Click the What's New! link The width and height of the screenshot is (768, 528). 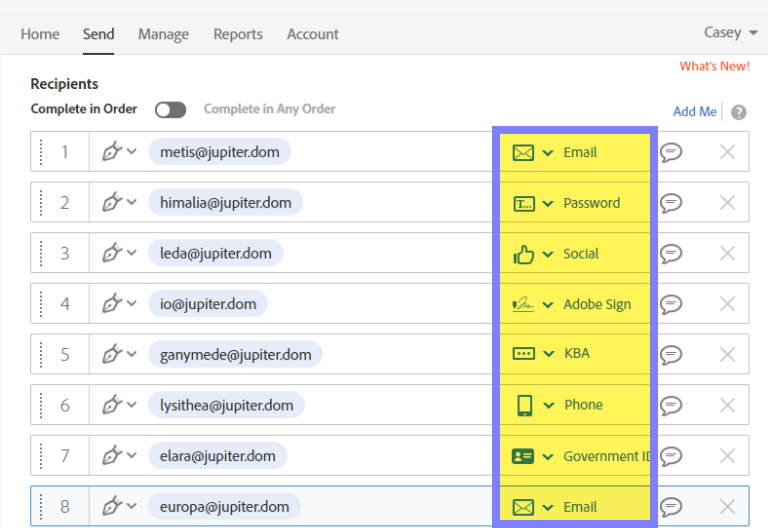(x=715, y=66)
